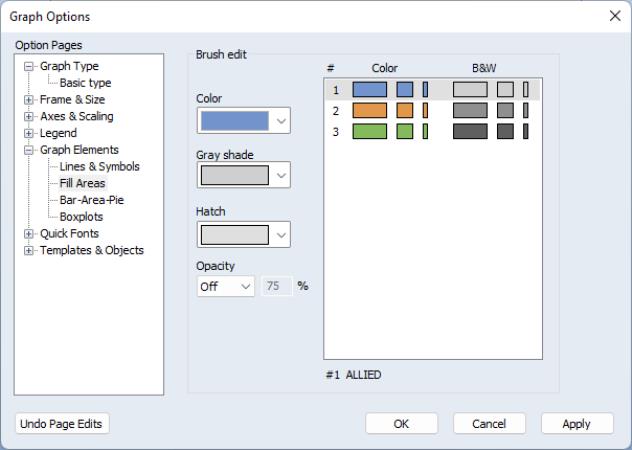Click the medium gray B&W swatch in row 2
Screen dimensions: 632x450
coord(470,110)
